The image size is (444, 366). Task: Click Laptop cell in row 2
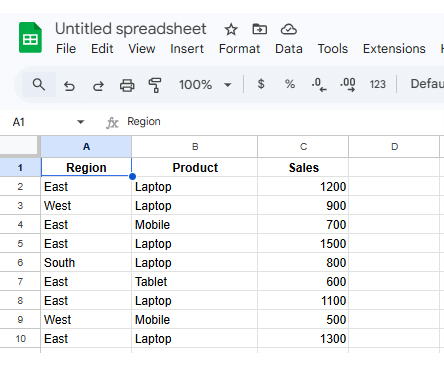tap(195, 186)
